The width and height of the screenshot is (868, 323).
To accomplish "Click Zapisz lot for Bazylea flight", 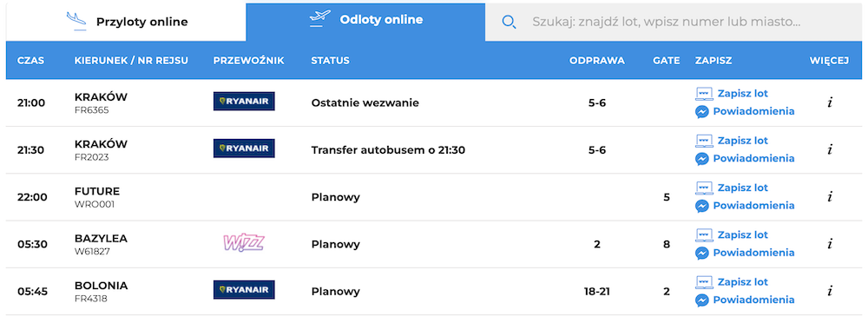I will (742, 235).
